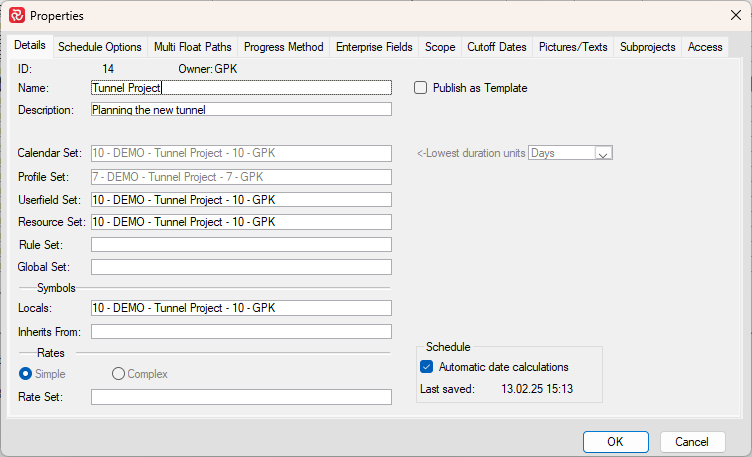Switch to the Pictures/Texts tab
The height and width of the screenshot is (457, 752).
point(573,47)
